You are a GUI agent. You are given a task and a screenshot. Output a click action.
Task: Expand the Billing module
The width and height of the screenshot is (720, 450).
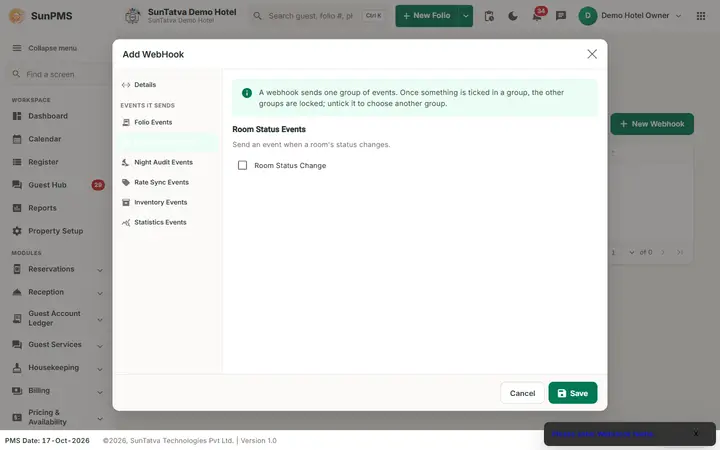click(x=57, y=391)
